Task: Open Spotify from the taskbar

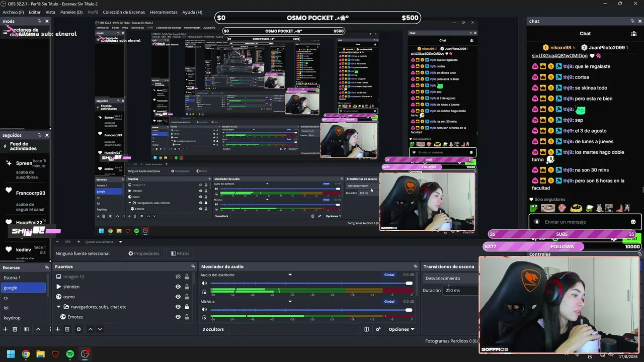Action: 70,354
